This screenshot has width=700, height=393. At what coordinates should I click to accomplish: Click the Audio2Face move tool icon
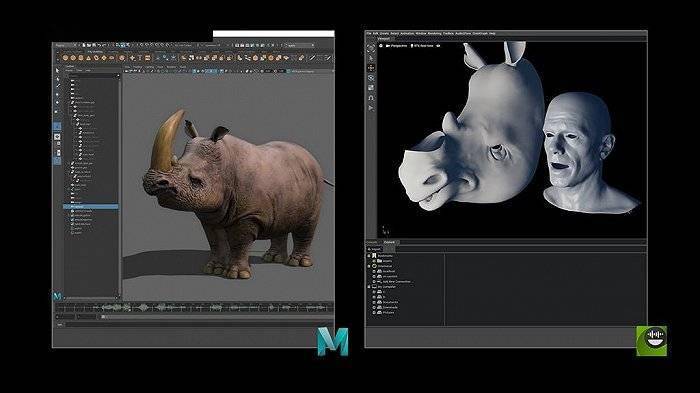pos(371,68)
